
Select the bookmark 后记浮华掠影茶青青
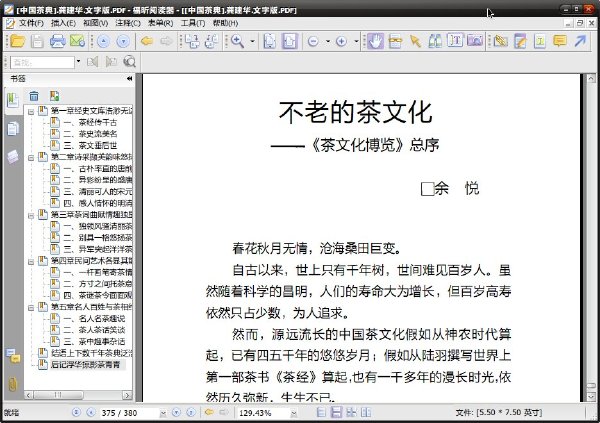click(86, 364)
